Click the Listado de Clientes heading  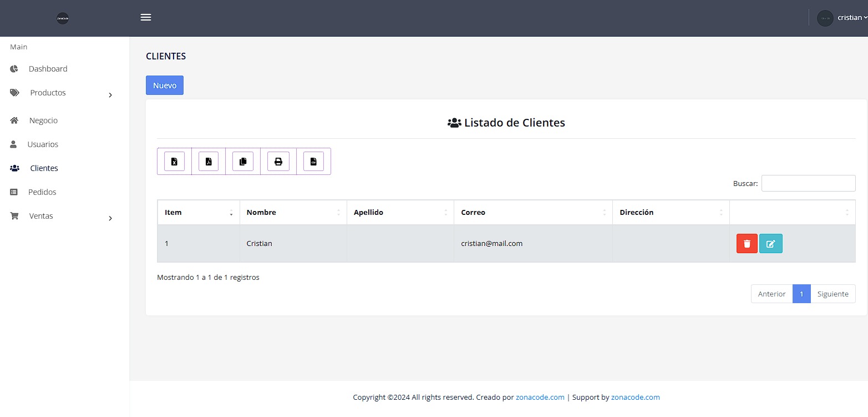click(x=506, y=123)
